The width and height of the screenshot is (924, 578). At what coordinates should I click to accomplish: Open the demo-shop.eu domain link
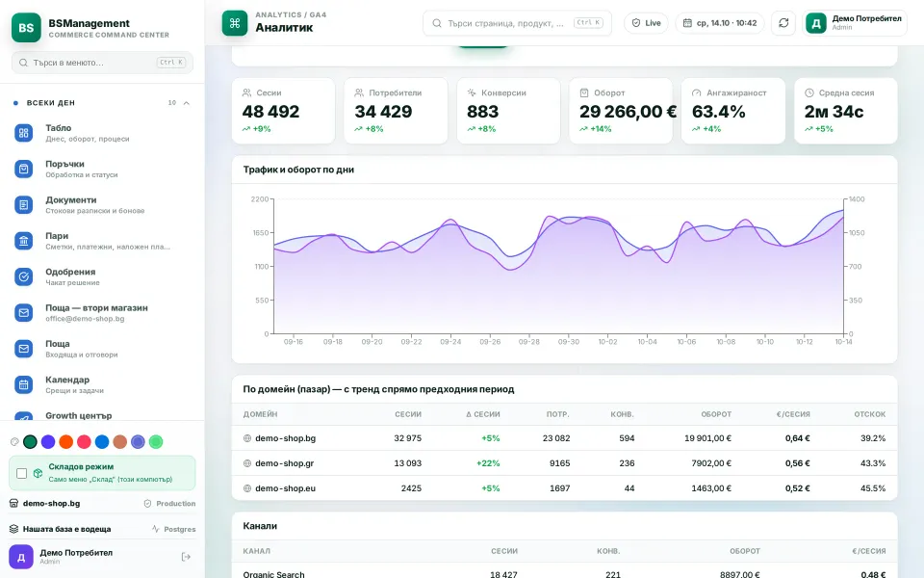pyautogui.click(x=285, y=488)
